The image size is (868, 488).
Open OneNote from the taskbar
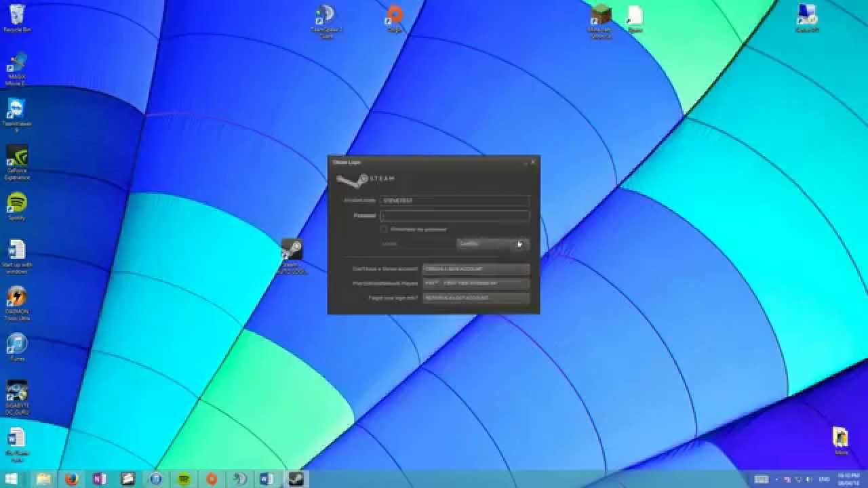point(100,479)
